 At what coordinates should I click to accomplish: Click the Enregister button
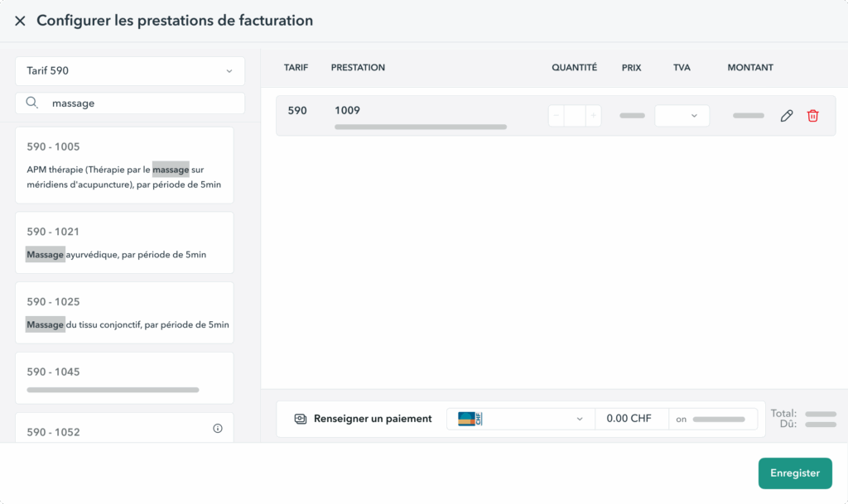coord(795,473)
